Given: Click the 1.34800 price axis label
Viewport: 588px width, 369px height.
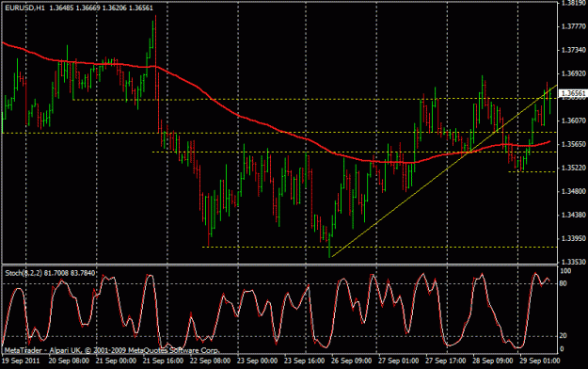Looking at the screenshot, I should pyautogui.click(x=573, y=191).
